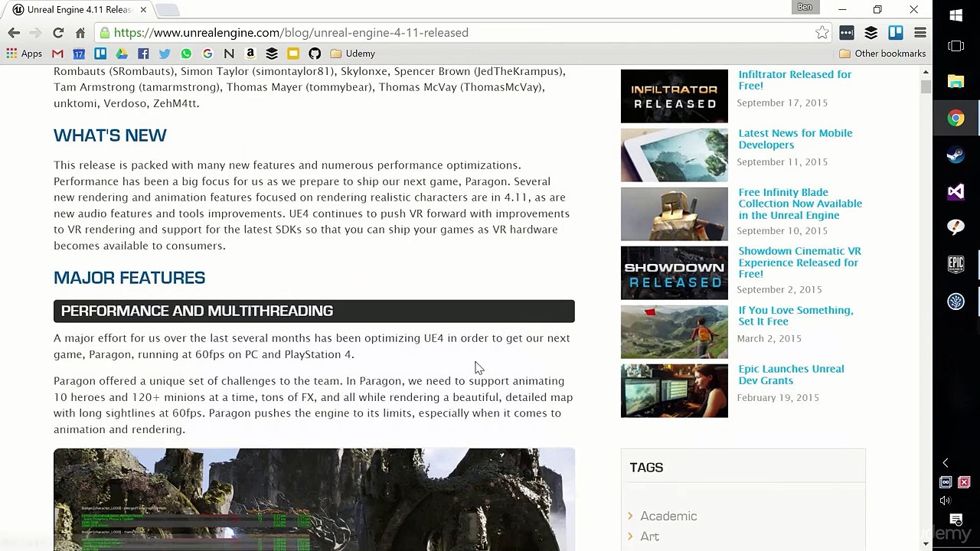Image resolution: width=980 pixels, height=551 pixels.
Task: Launch Steam from the taskbar
Action: 955,155
